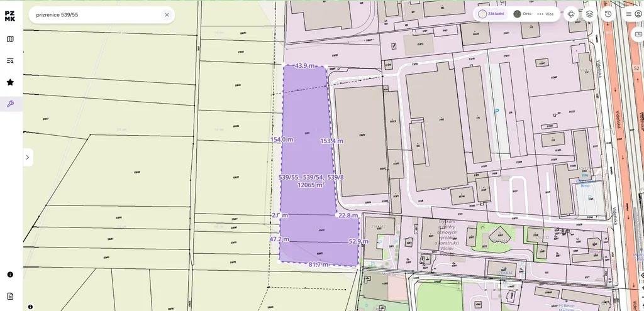Open favorites with the star icon

(x=10, y=82)
